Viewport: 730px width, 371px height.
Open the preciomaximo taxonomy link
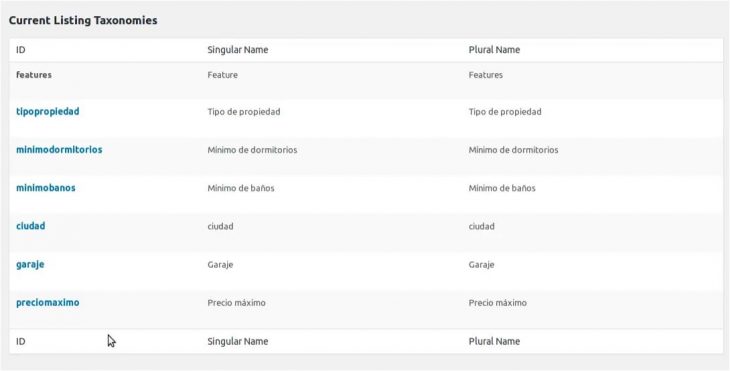pos(47,303)
